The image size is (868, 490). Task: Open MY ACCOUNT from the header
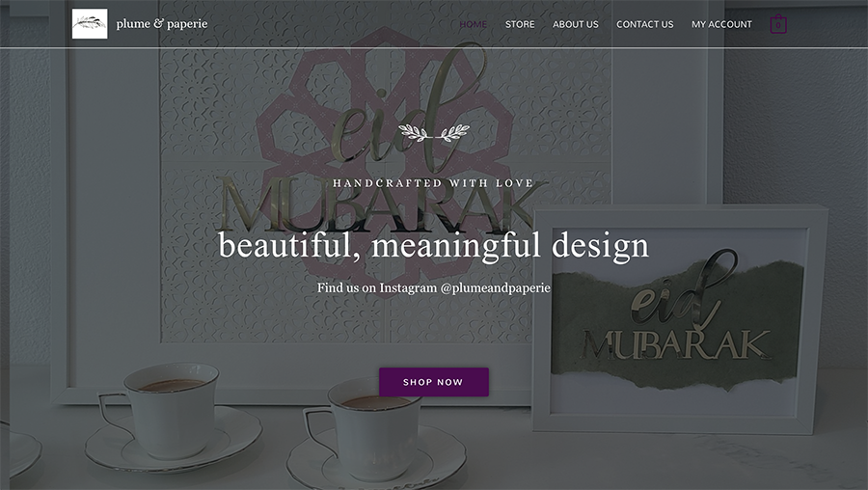tap(721, 24)
